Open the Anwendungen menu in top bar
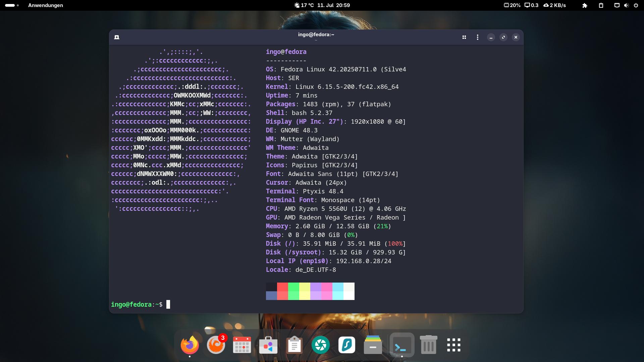 pyautogui.click(x=46, y=5)
